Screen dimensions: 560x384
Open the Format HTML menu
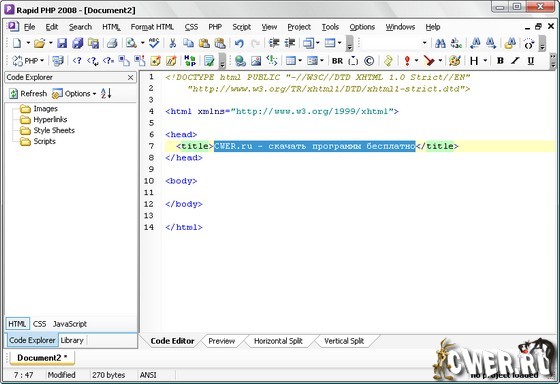click(152, 27)
